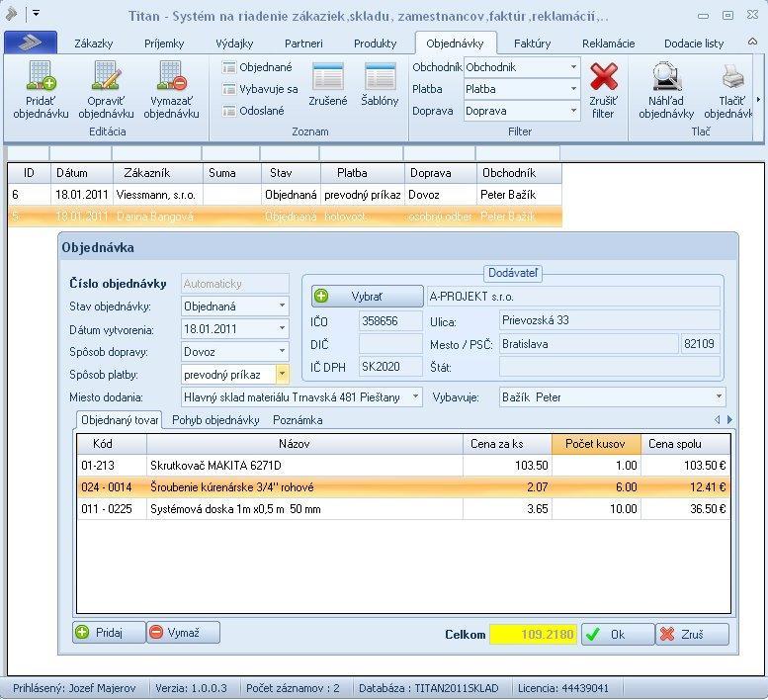Open the quick access toolbar dropdown
768x700 pixels.
coord(37,13)
